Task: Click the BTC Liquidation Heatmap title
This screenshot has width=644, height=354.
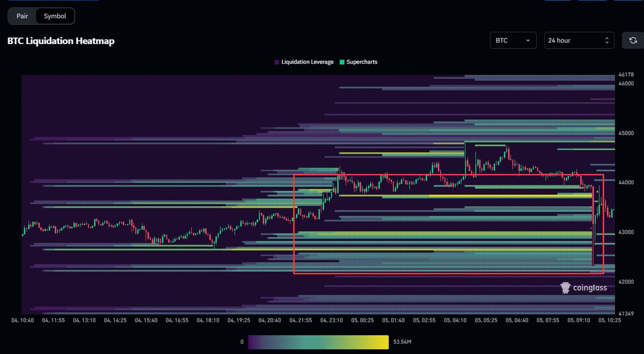Action: (x=60, y=40)
